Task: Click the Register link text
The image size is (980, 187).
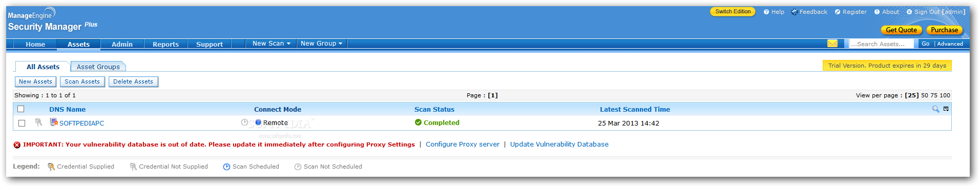Action: click(x=854, y=12)
